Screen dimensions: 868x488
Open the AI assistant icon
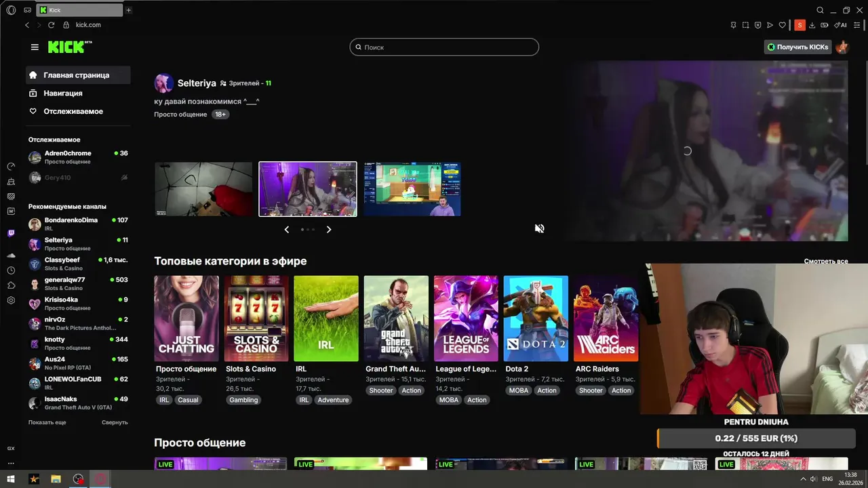click(x=841, y=25)
